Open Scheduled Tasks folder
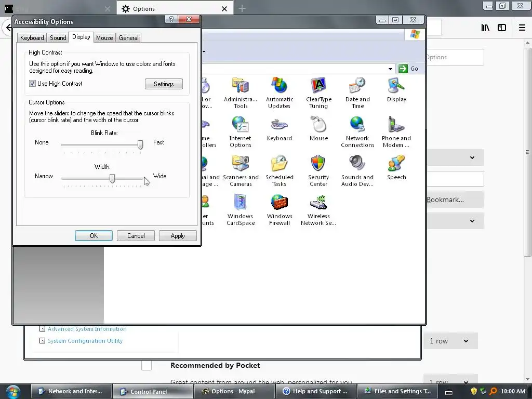The image size is (532, 399). (279, 170)
